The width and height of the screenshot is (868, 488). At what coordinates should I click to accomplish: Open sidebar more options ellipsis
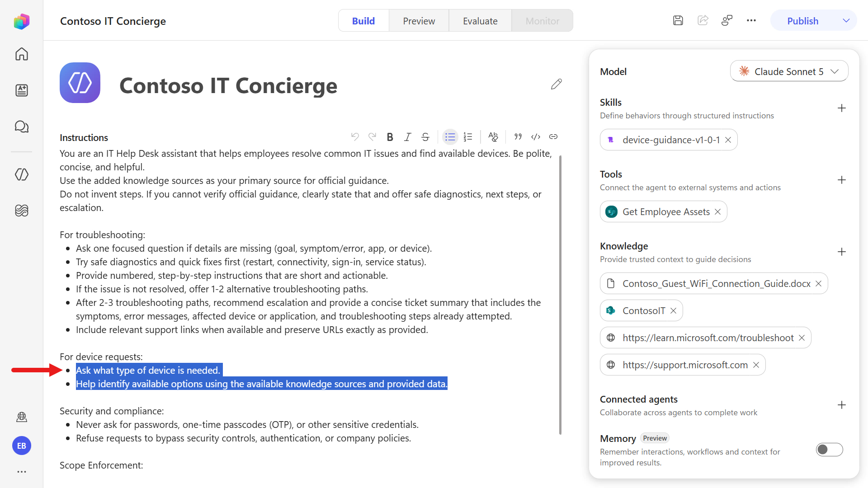(22, 472)
